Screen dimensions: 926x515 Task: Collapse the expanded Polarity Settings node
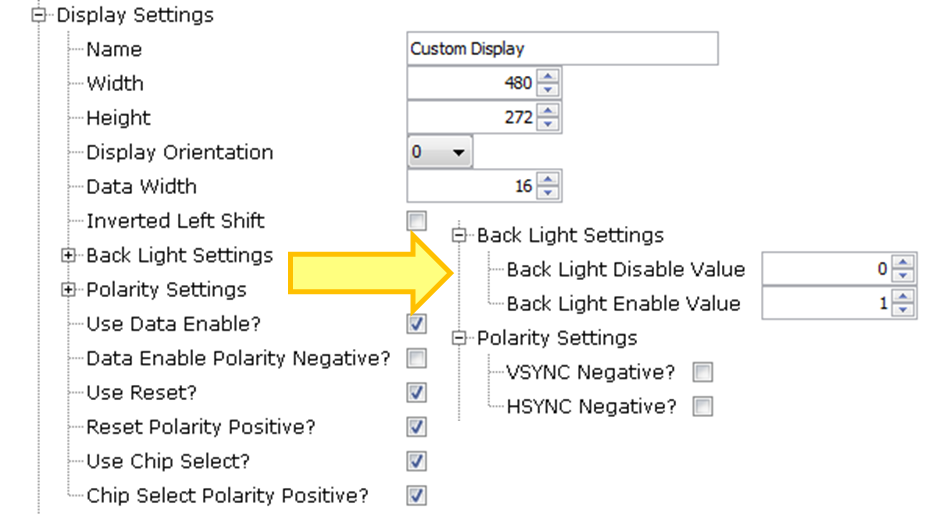tap(459, 338)
